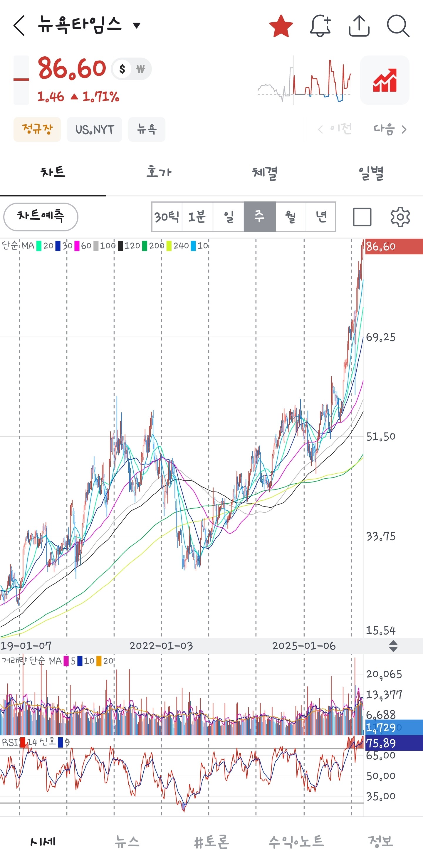Click the volume MA 20 orange swatch
This screenshot has width=423, height=868.
(x=99, y=661)
